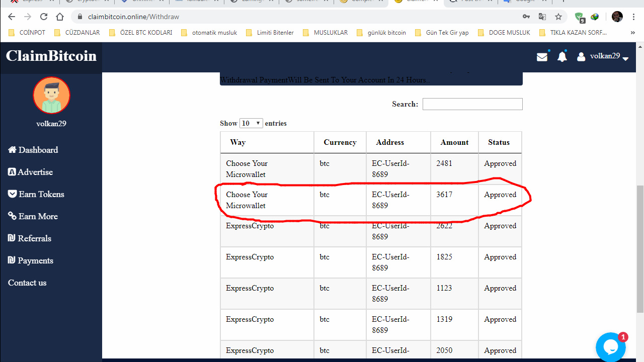
Task: Open the Chrome profile avatar
Action: [617, 17]
